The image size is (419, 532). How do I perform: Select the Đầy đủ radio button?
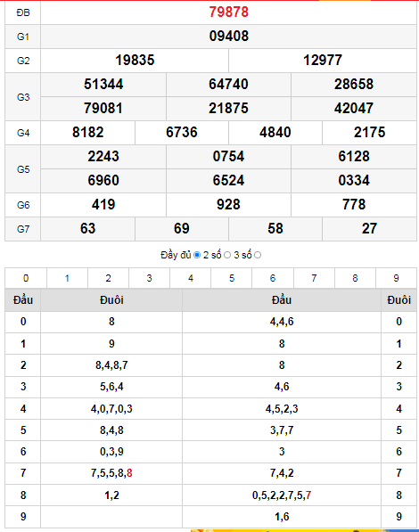coord(197,255)
